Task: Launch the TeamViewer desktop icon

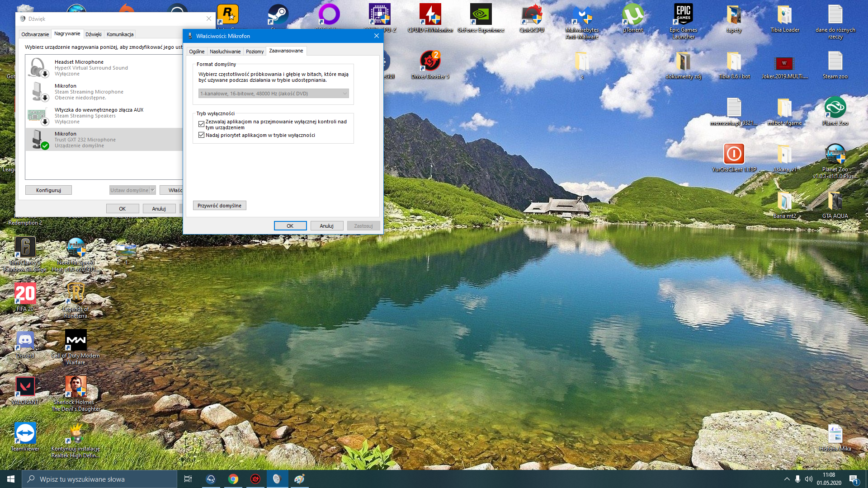Action: coord(25,434)
